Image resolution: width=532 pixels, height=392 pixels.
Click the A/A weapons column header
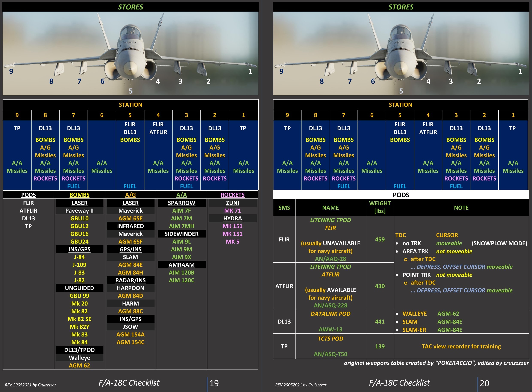coord(182,195)
